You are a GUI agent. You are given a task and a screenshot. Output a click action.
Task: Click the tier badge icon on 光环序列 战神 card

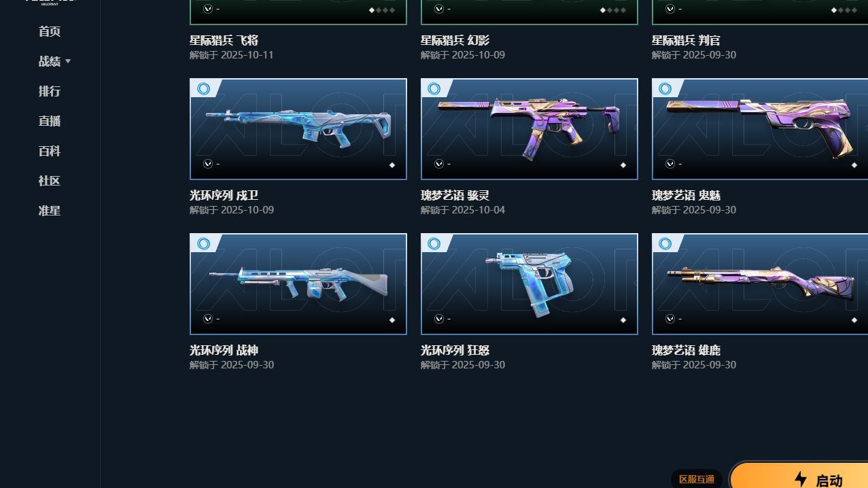point(203,243)
